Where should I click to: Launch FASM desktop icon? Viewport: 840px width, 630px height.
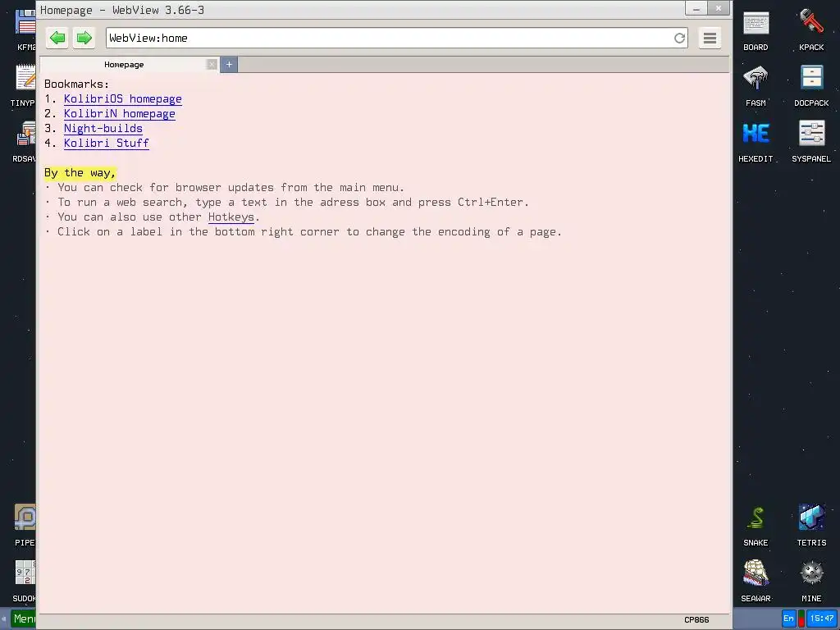coord(756,86)
